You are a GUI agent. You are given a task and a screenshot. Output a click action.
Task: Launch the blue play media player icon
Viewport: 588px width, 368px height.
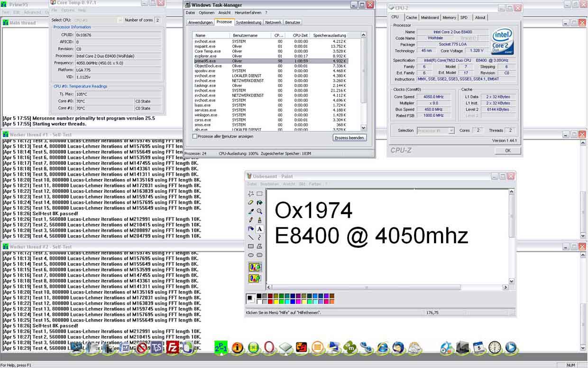(x=511, y=348)
